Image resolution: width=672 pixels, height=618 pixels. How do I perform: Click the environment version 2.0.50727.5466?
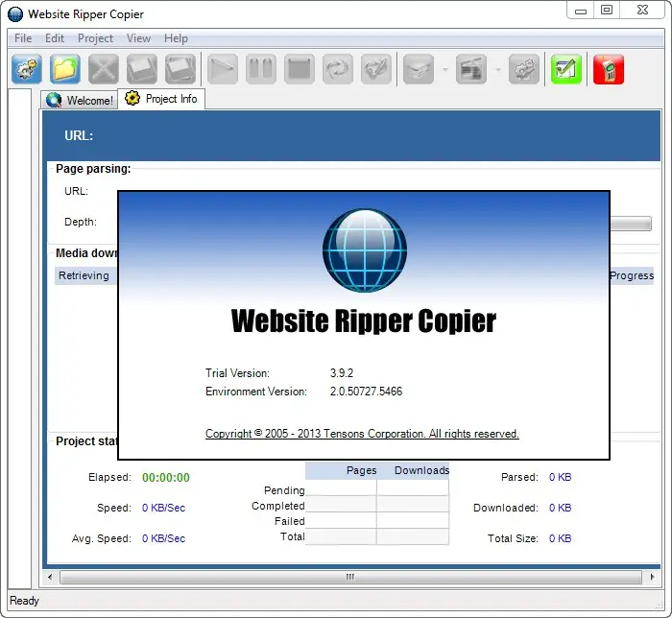pos(366,392)
